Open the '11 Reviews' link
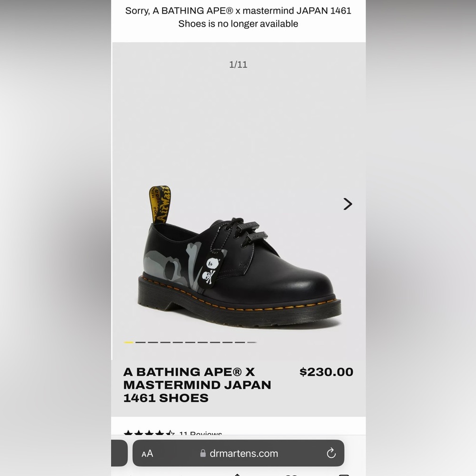The width and height of the screenshot is (476, 476). click(200, 434)
